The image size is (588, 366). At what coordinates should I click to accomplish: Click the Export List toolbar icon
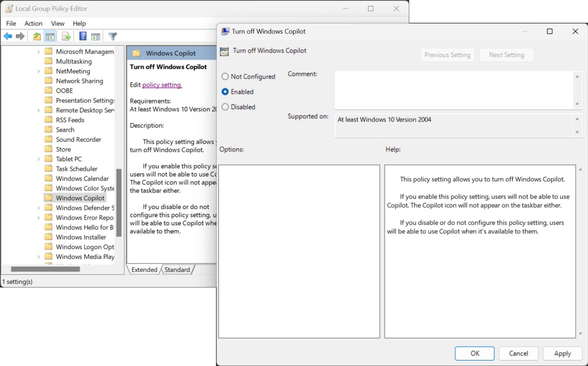pos(66,36)
